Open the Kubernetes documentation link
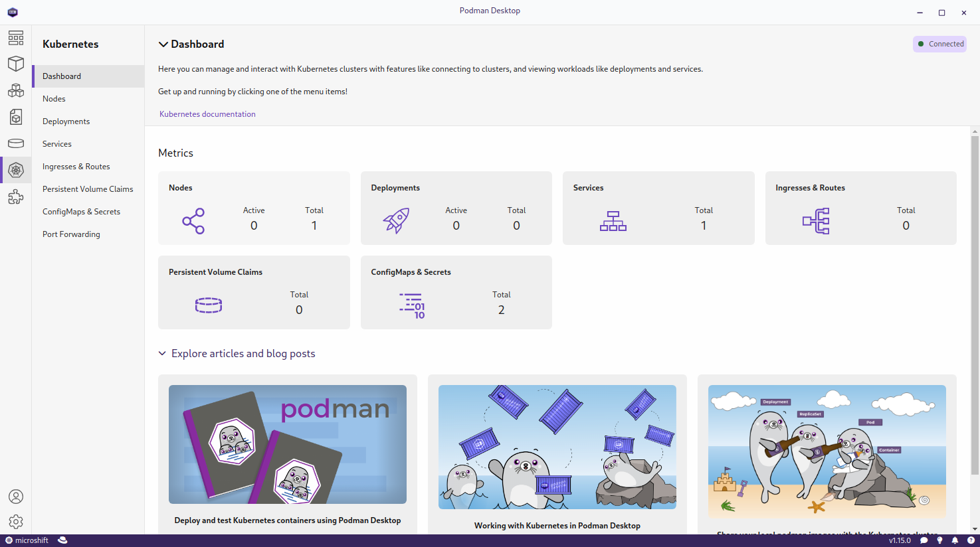980x547 pixels. coord(207,114)
